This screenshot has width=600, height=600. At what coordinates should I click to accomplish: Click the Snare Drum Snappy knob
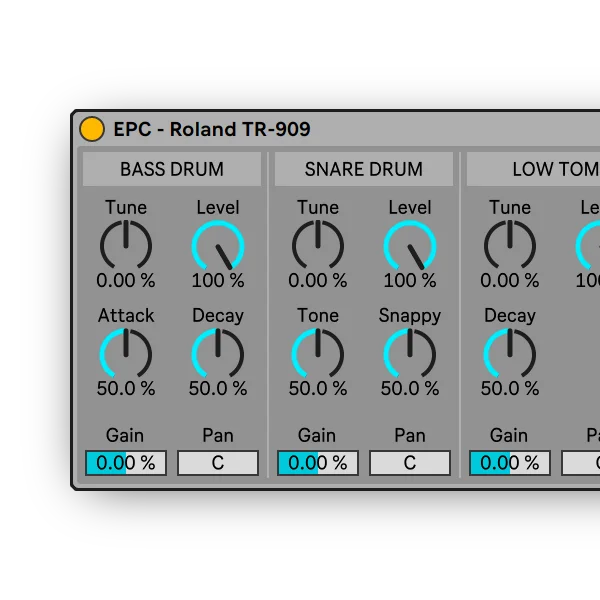click(410, 353)
